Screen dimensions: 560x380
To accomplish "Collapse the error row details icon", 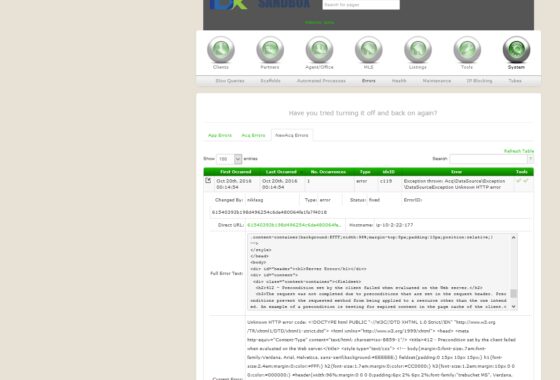I will [208, 181].
